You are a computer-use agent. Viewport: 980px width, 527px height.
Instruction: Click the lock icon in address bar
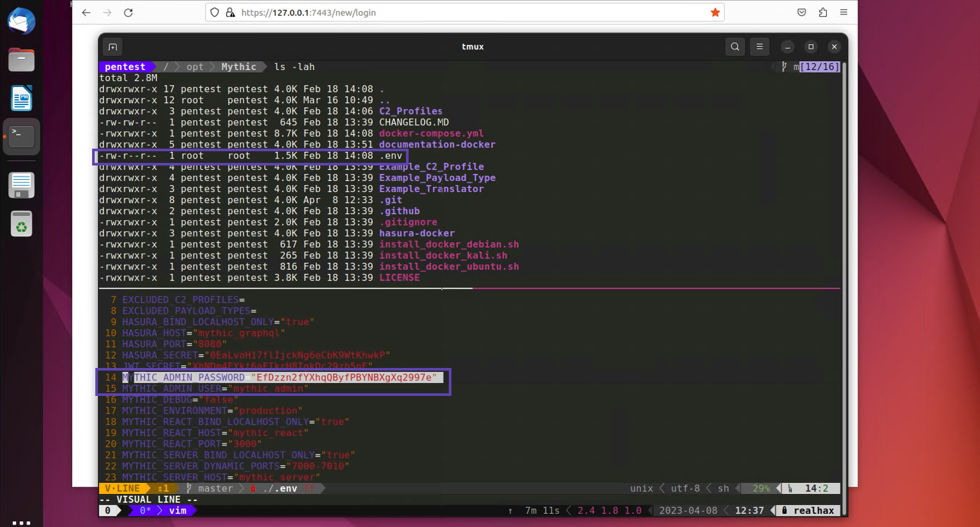[230, 12]
